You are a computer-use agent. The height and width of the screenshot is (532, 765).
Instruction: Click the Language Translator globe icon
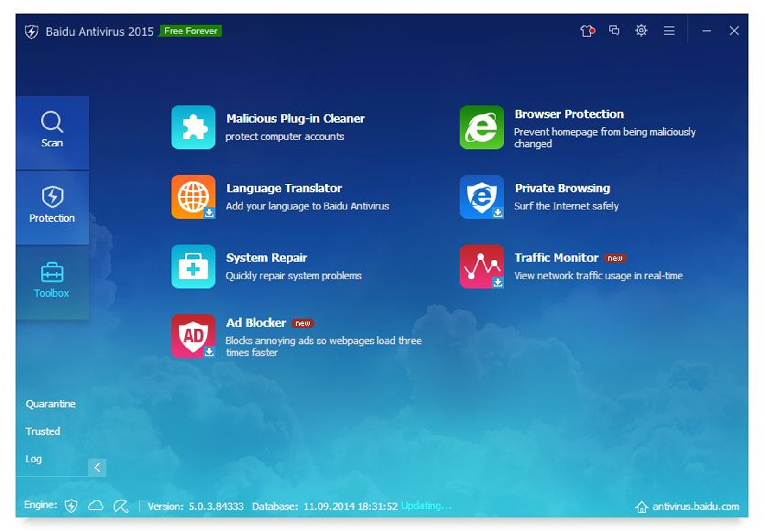coord(193,197)
